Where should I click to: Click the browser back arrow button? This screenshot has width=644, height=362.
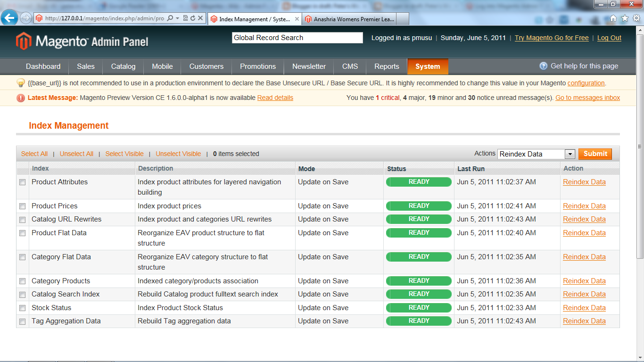click(9, 18)
